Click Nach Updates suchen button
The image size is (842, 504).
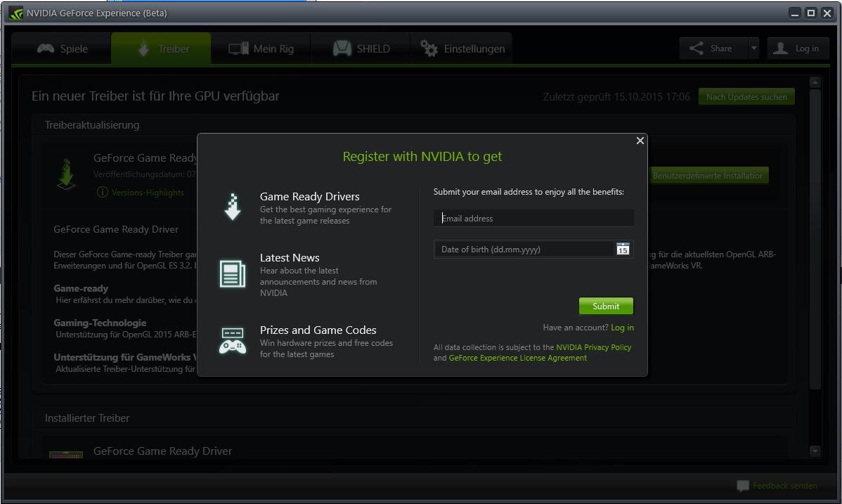(746, 97)
